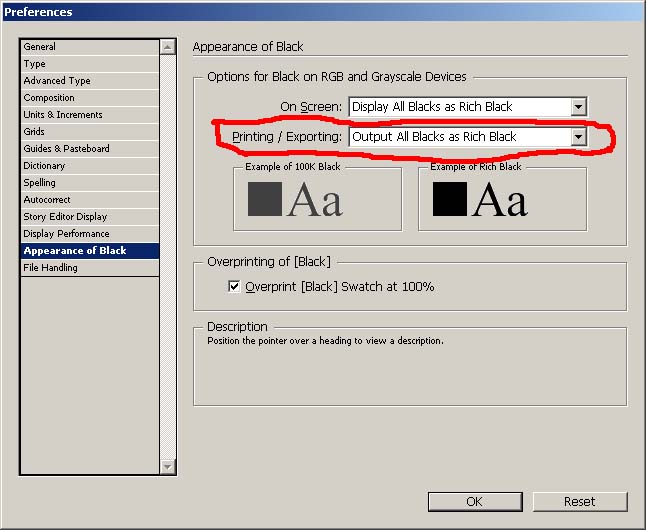Click the Preferences title bar
The image size is (646, 530).
(323, 12)
